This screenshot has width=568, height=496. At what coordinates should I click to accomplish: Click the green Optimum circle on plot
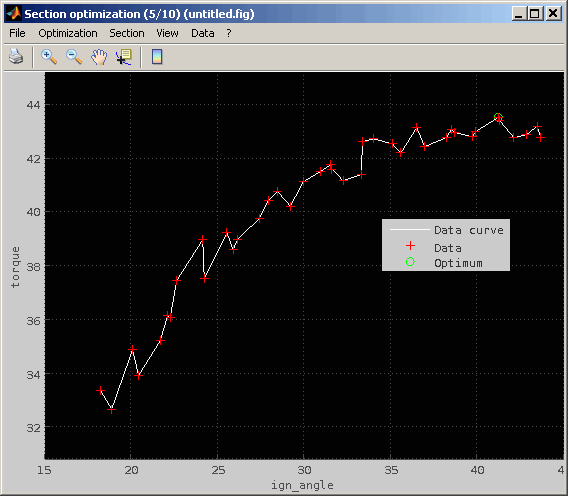pyautogui.click(x=498, y=117)
